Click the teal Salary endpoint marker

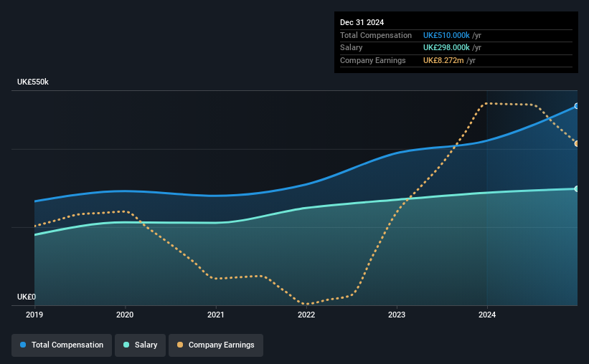576,188
